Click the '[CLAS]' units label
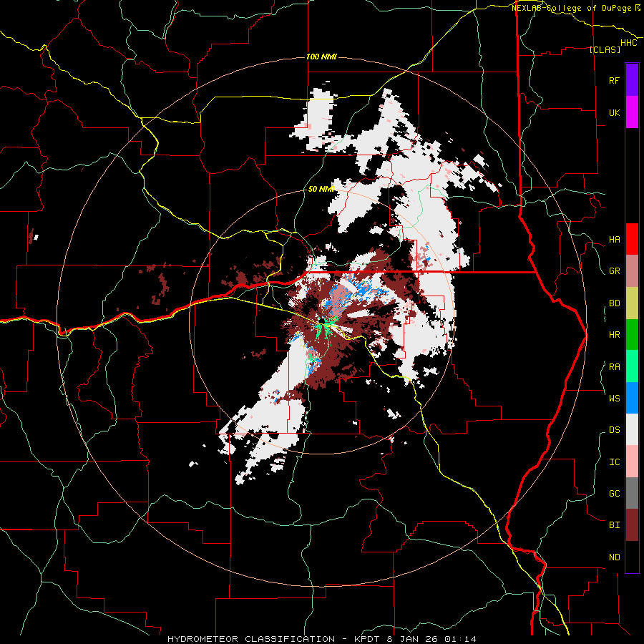Screen dimensions: 644x644 click(x=605, y=50)
